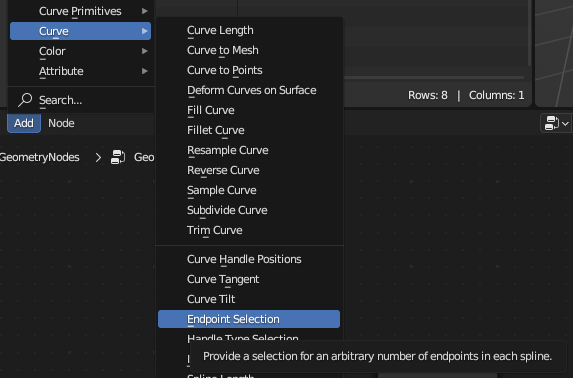Image resolution: width=573 pixels, height=378 pixels.
Task: Click the Columns: 1 status text
Action: point(496,95)
